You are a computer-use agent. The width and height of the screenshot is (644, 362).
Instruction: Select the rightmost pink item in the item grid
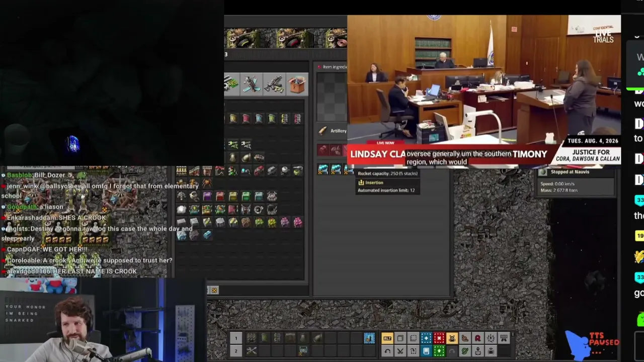click(x=298, y=222)
